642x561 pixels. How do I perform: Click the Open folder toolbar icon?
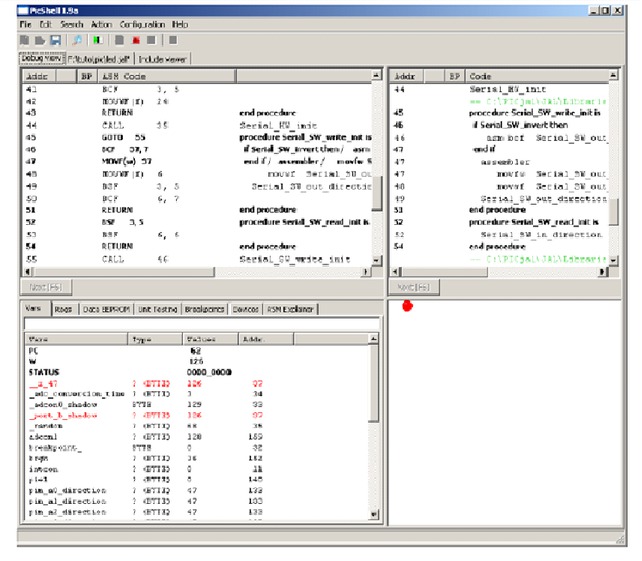tap(41, 41)
